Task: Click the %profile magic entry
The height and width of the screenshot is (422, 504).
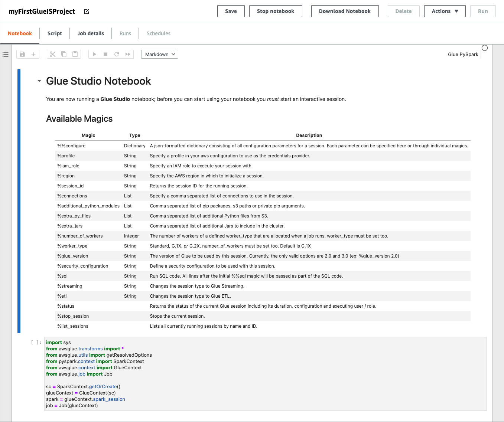Action: click(x=66, y=156)
